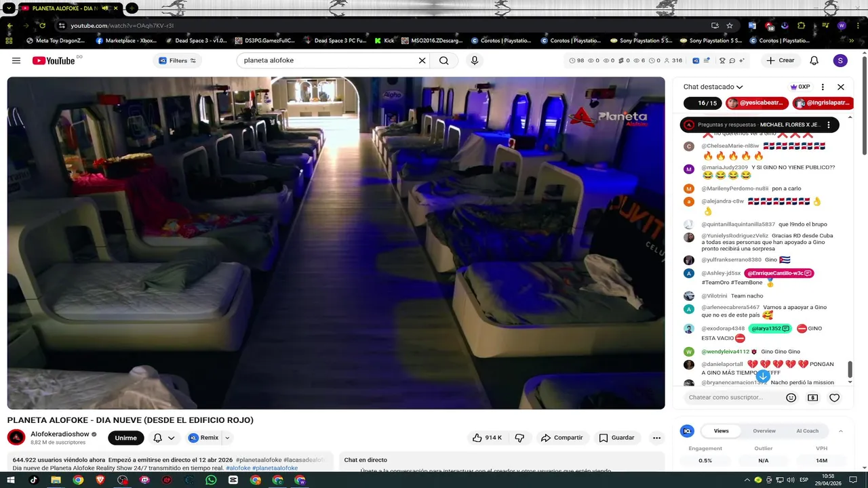
Task: Toggle notification bell for Alofokeradioshow
Action: coord(164,438)
